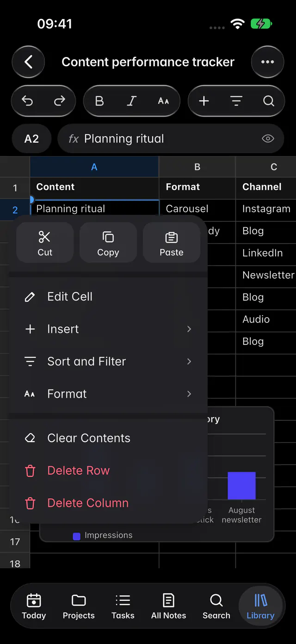Switch to the Today tab
Screen dimensions: 296x644
(34, 606)
